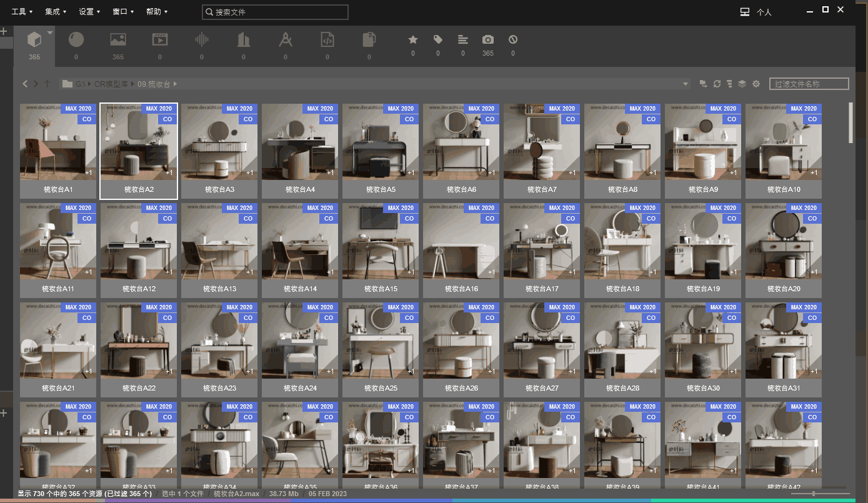
Task: Select the 梳妆台A28 thumbnail
Action: pyautogui.click(x=622, y=341)
